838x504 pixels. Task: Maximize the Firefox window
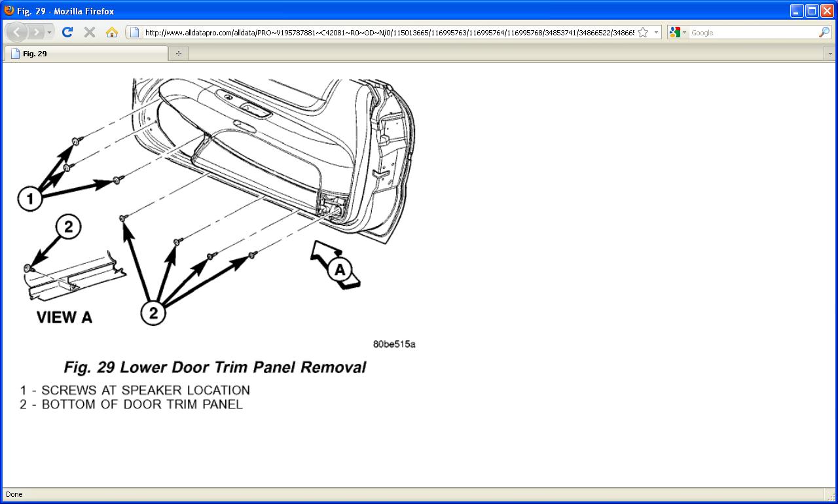pos(812,10)
